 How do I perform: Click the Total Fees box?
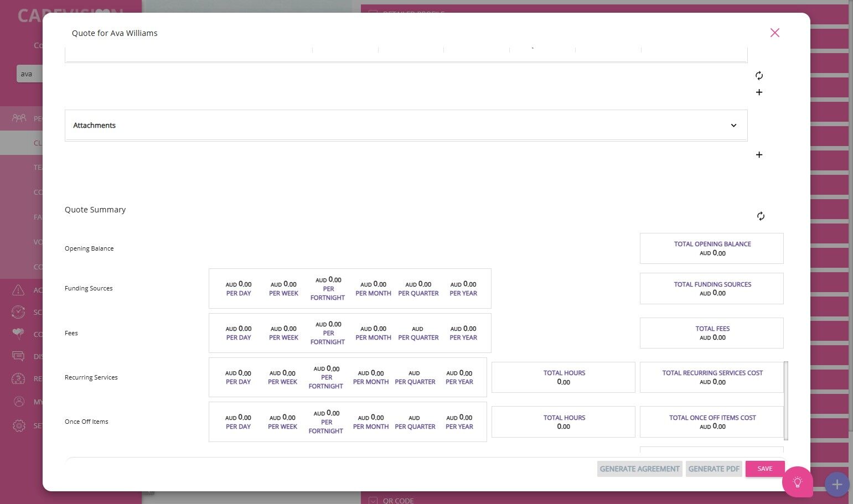coord(711,333)
